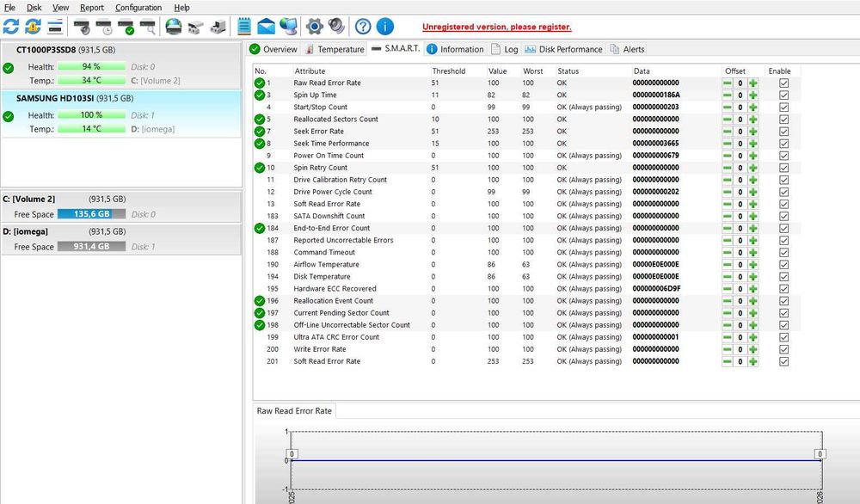Click the 94 % health bar of CT1000P3SSD8

[92, 66]
